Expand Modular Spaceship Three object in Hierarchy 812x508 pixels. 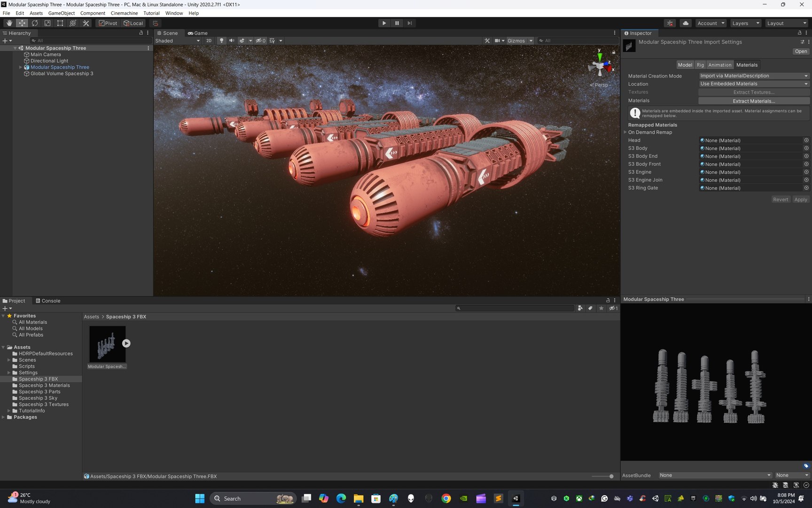pos(20,67)
